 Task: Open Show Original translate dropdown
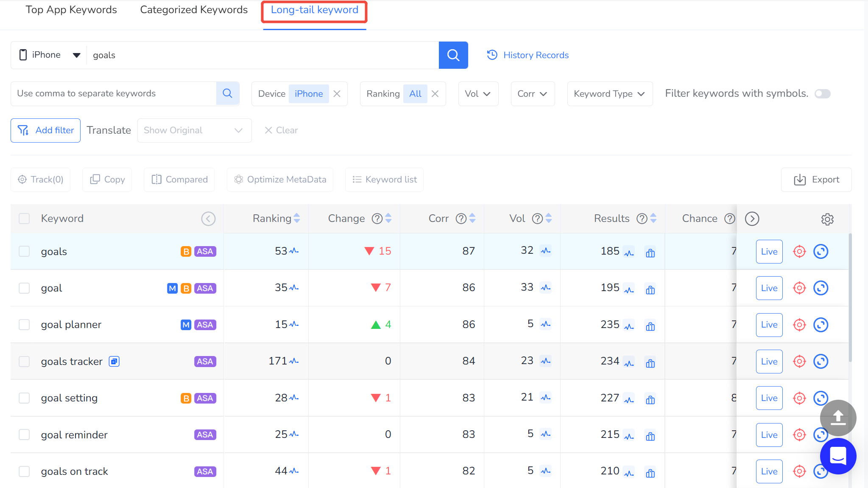point(194,130)
